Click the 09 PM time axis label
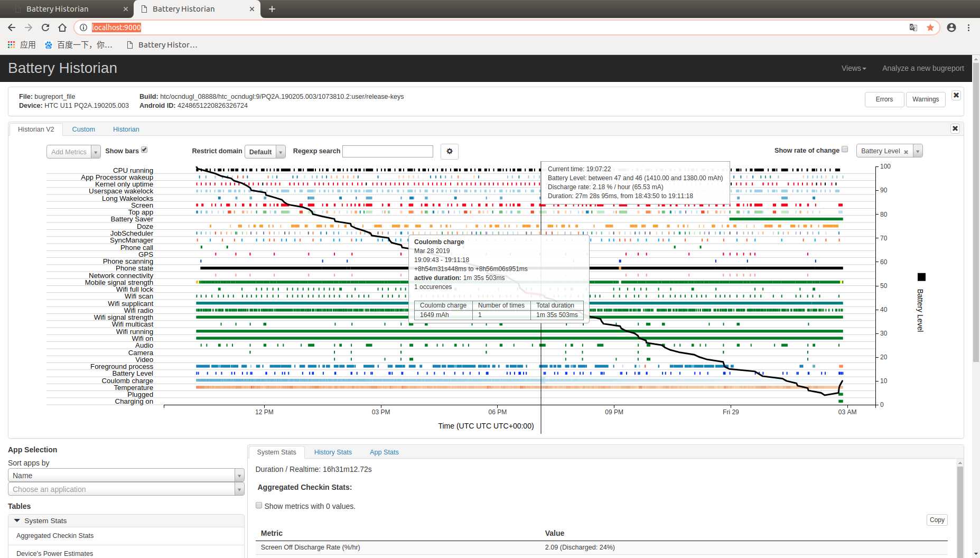This screenshot has height=558, width=980. coord(614,412)
